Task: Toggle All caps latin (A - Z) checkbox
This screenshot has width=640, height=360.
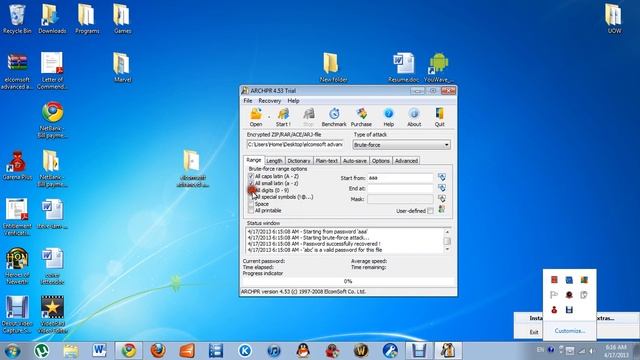Action: [x=251, y=176]
